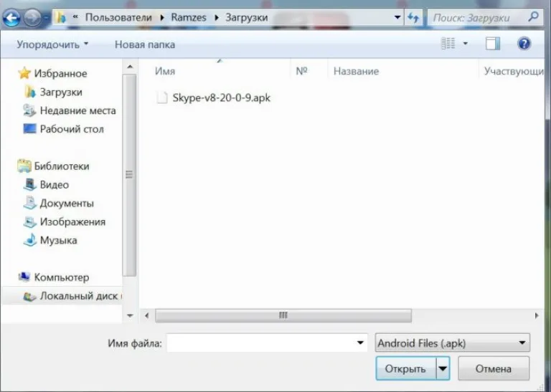Image resolution: width=551 pixels, height=392 pixels.
Task: Click the Отмена button
Action: coord(494,368)
